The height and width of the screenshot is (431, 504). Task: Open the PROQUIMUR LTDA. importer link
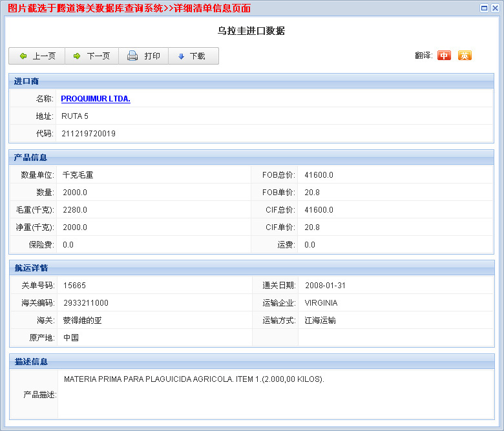pyautogui.click(x=96, y=99)
